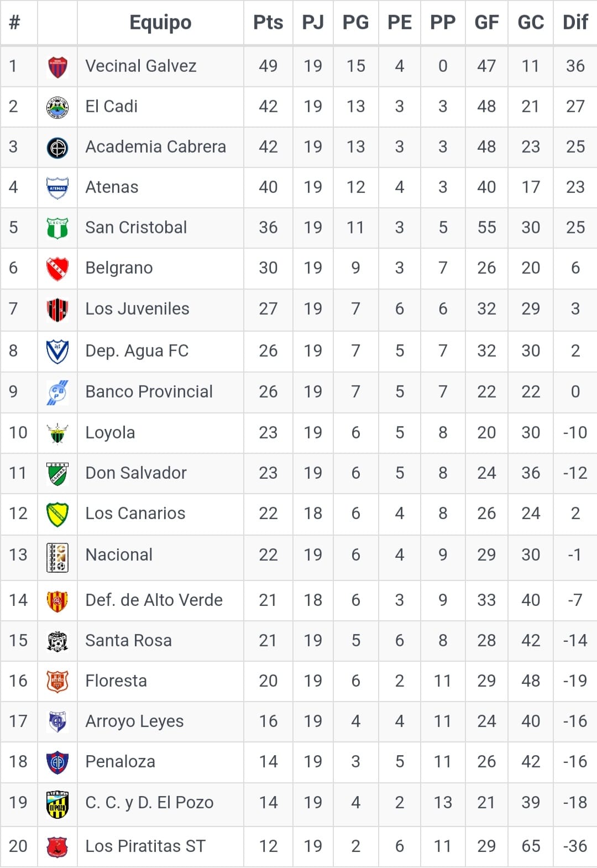This screenshot has width=597, height=868.
Task: Open the Los Juveniles team name
Action: [137, 309]
